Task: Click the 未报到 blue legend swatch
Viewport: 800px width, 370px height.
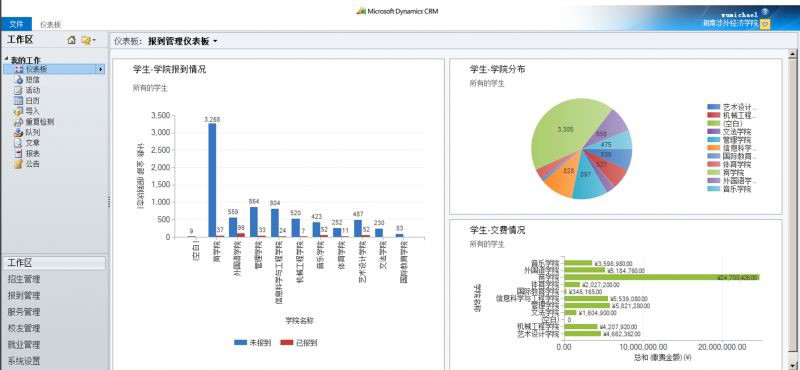Action: point(240,342)
